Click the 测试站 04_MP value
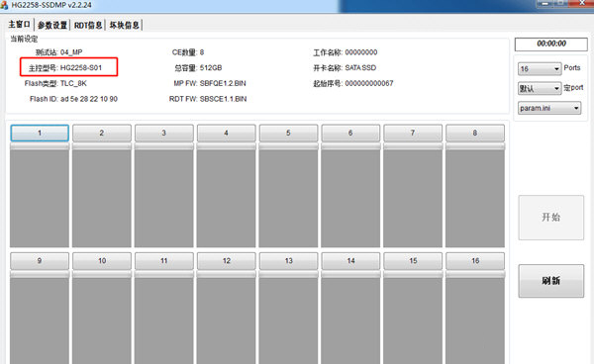The height and width of the screenshot is (364, 594). (x=71, y=52)
